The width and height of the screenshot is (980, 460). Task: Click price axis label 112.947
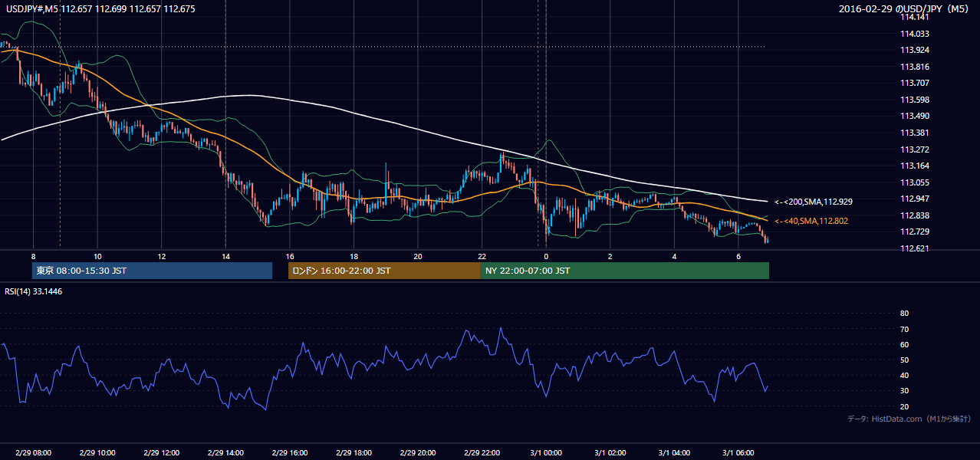point(914,199)
